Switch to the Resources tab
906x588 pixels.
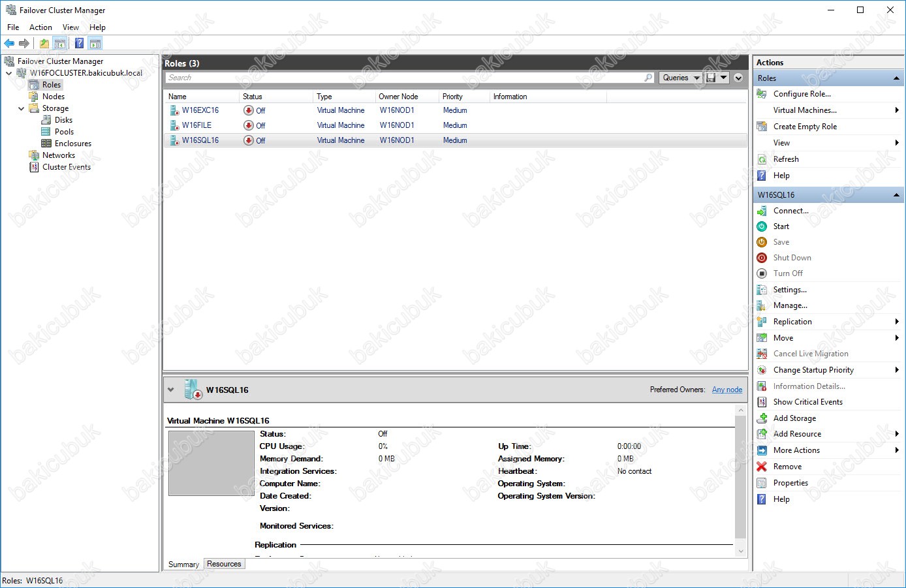[224, 564]
